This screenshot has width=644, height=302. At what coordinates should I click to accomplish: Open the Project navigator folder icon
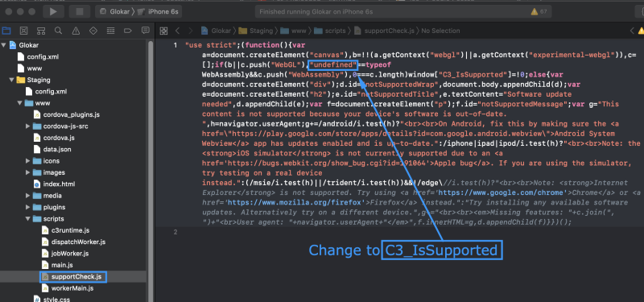(6, 31)
